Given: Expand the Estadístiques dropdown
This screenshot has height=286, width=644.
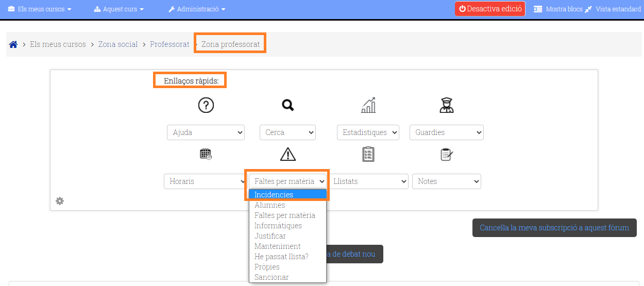Looking at the screenshot, I should pos(368,132).
